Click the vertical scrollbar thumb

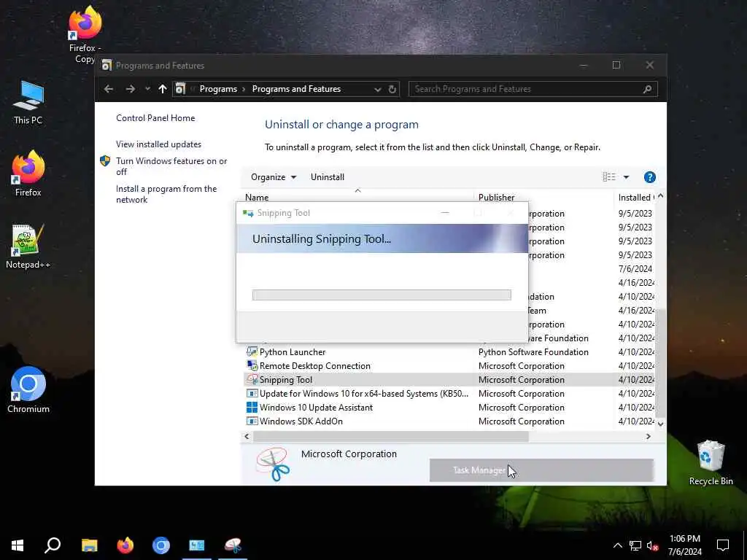point(660,362)
